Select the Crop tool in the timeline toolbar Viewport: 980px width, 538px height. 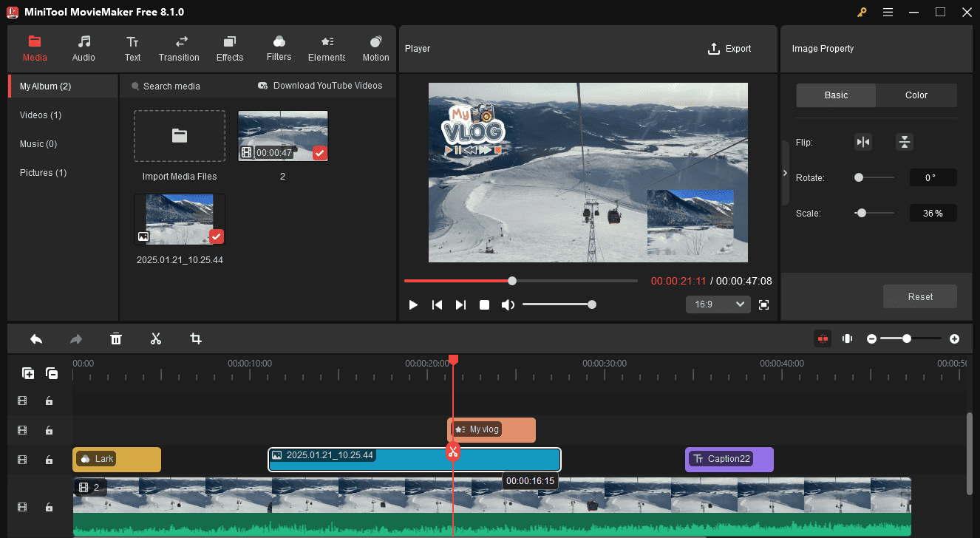coord(195,338)
